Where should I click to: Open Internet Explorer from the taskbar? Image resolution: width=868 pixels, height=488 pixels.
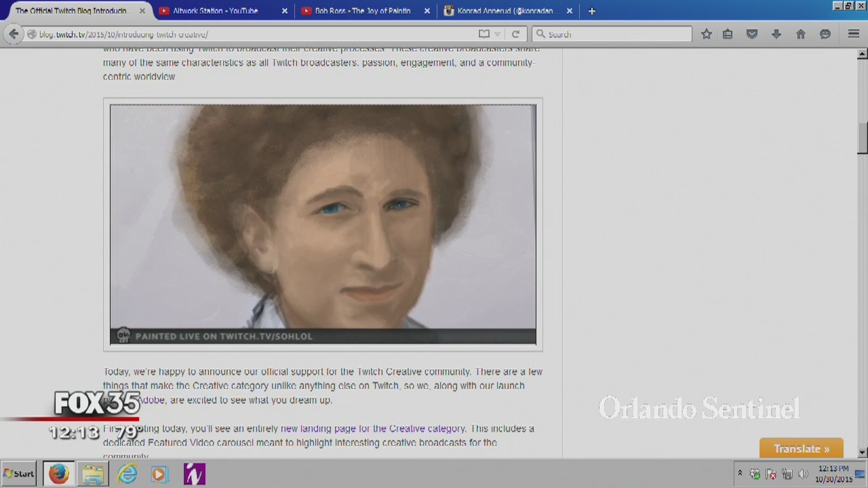[x=127, y=474]
